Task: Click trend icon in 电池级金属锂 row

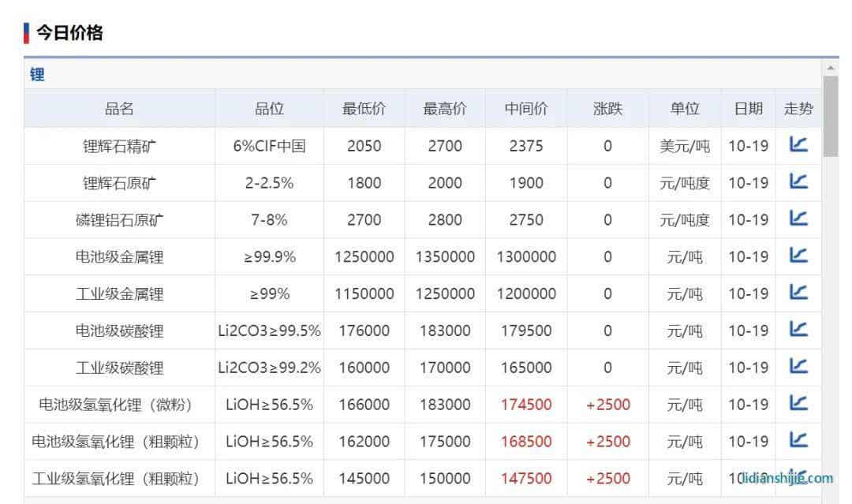Action: [x=798, y=256]
